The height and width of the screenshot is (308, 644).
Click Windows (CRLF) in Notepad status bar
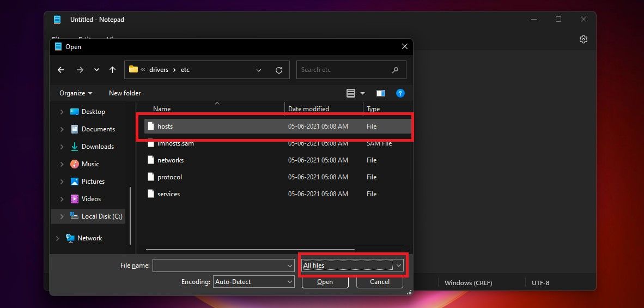point(468,283)
